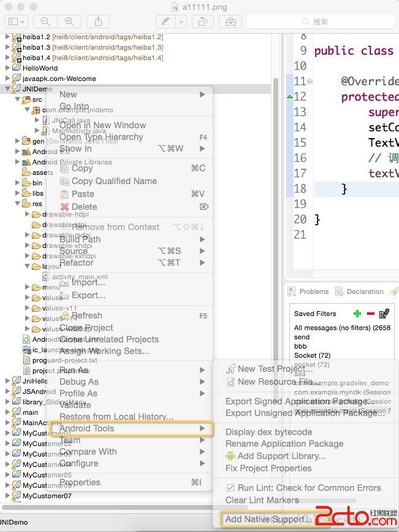Click the zoom out magnifier button

45,21
